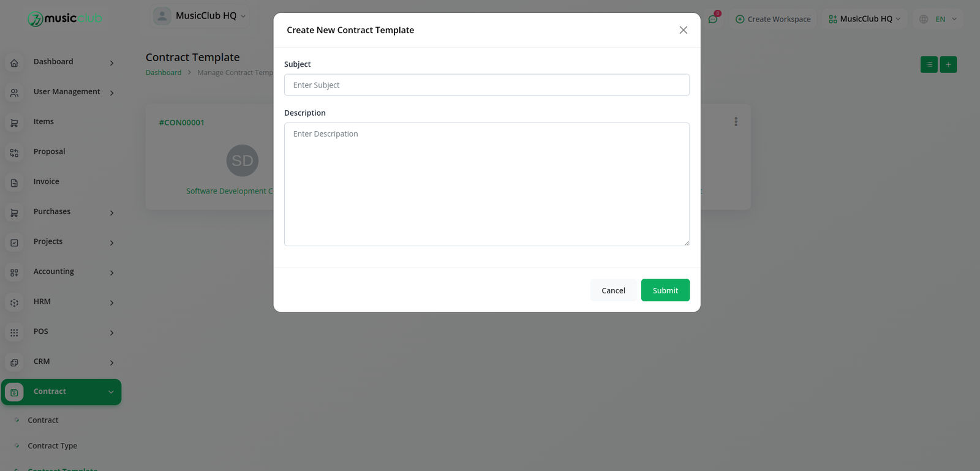This screenshot has width=980, height=471.
Task: Expand the Accounting submenu chevron
Action: pos(111,273)
